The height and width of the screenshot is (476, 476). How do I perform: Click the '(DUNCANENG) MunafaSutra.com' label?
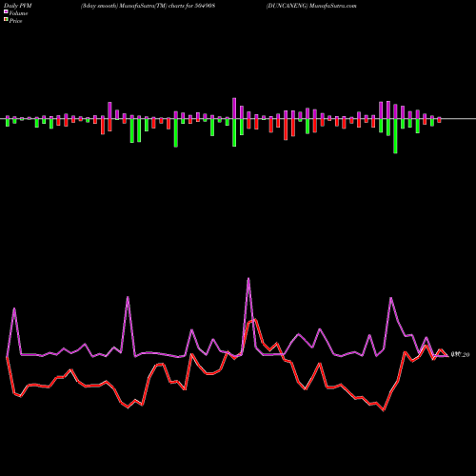(311, 6)
